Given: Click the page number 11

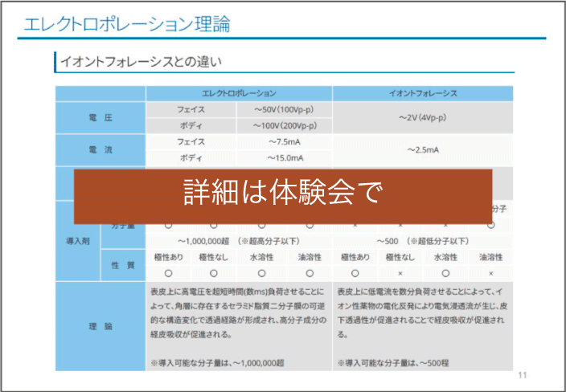Looking at the screenshot, I should 523,376.
